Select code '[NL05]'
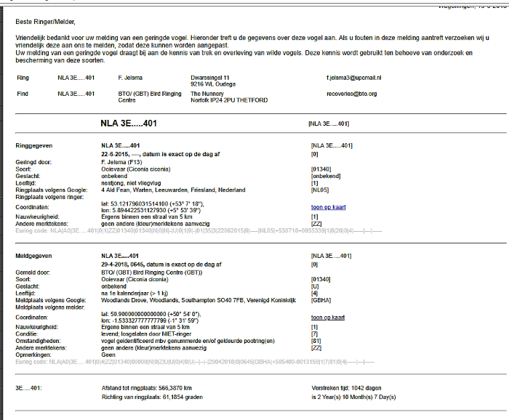This screenshot has height=420, width=509. (320, 190)
